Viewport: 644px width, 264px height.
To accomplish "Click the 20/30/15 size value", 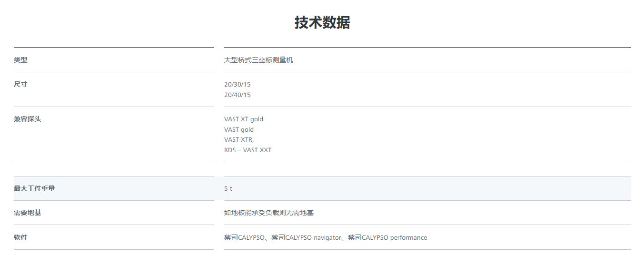I will coord(237,84).
